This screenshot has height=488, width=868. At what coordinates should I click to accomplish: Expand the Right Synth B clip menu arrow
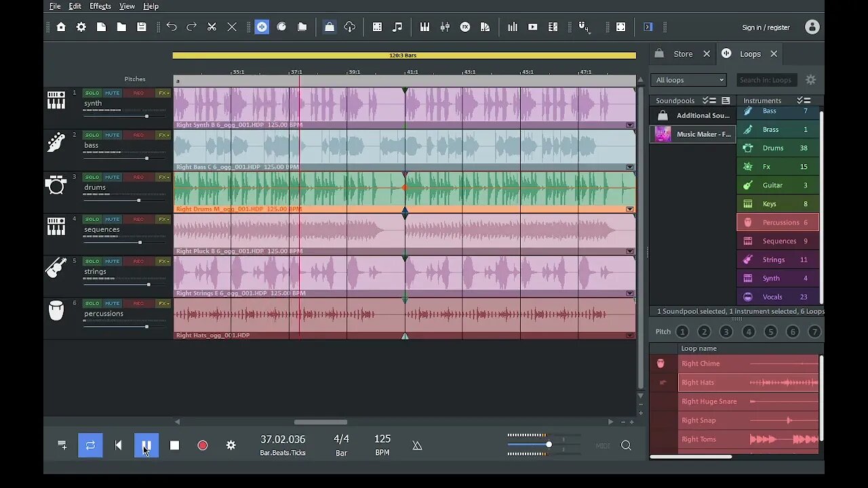630,125
